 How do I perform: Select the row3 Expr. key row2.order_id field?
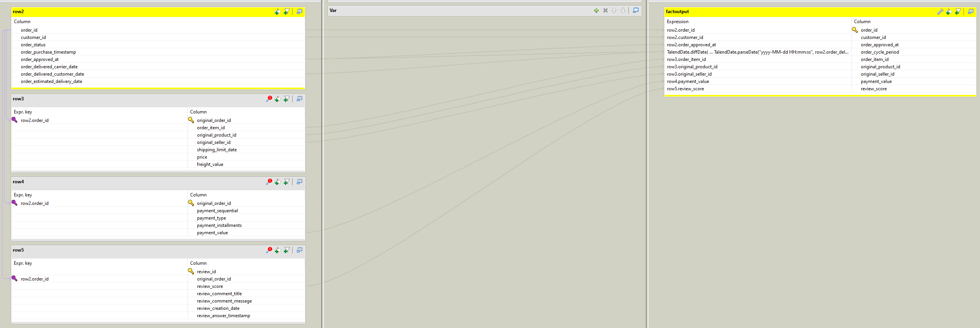click(x=99, y=120)
